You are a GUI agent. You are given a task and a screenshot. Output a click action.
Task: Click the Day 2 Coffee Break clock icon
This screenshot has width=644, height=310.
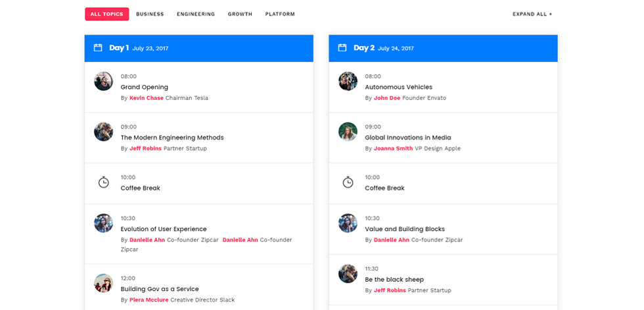coord(348,182)
